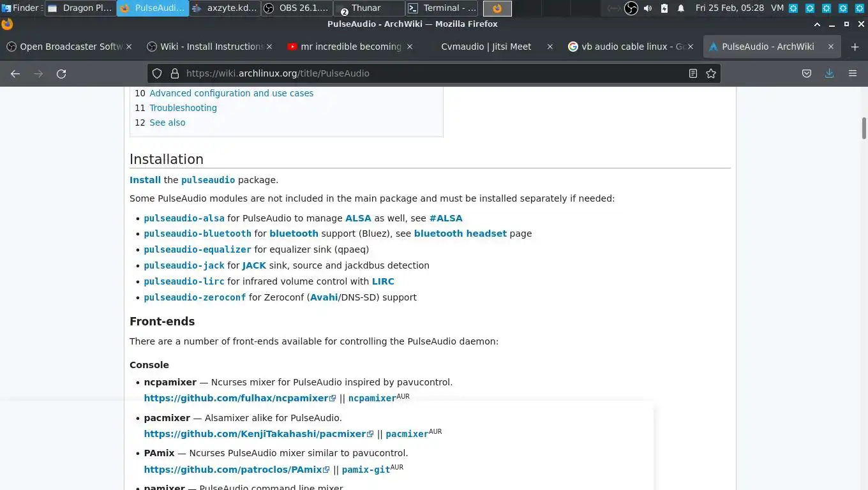The width and height of the screenshot is (868, 490).
Task: Open the bluetooth headset page link
Action: click(x=460, y=234)
